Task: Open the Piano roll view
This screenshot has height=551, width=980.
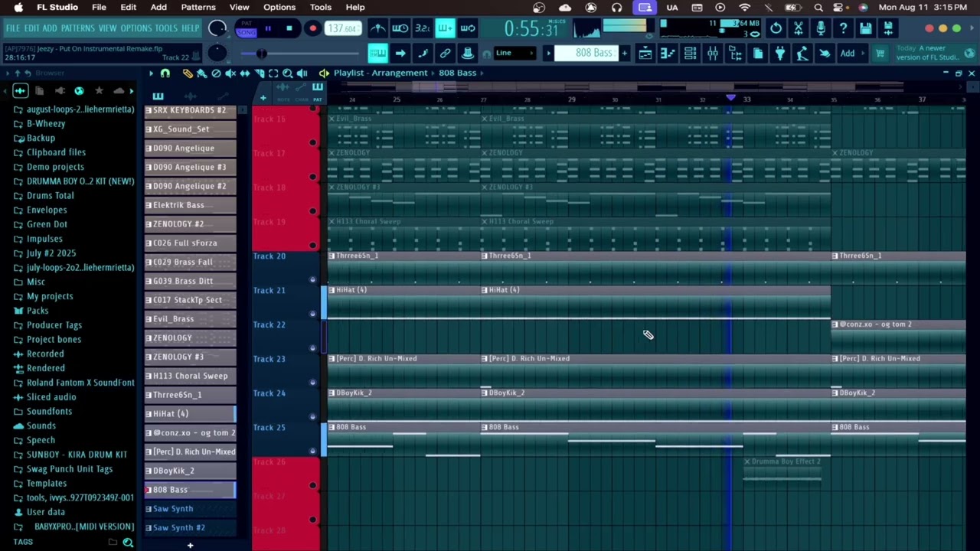Action: [668, 54]
